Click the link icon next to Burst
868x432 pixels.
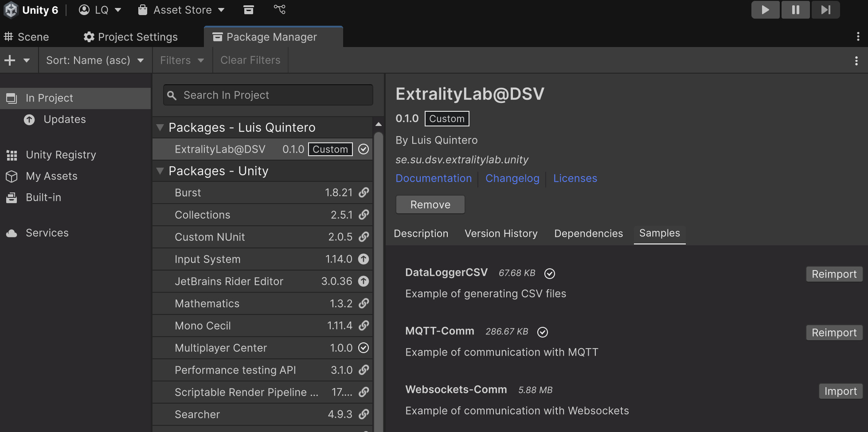(x=364, y=192)
